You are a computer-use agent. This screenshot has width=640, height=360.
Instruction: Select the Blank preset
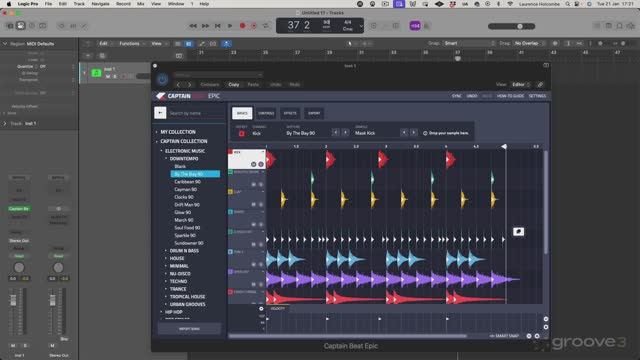[180, 167]
